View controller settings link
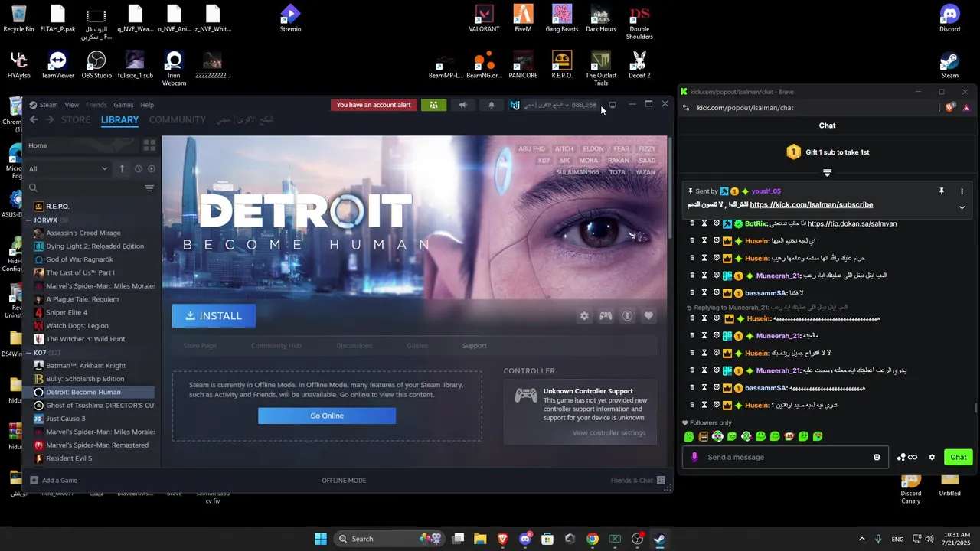 [609, 433]
